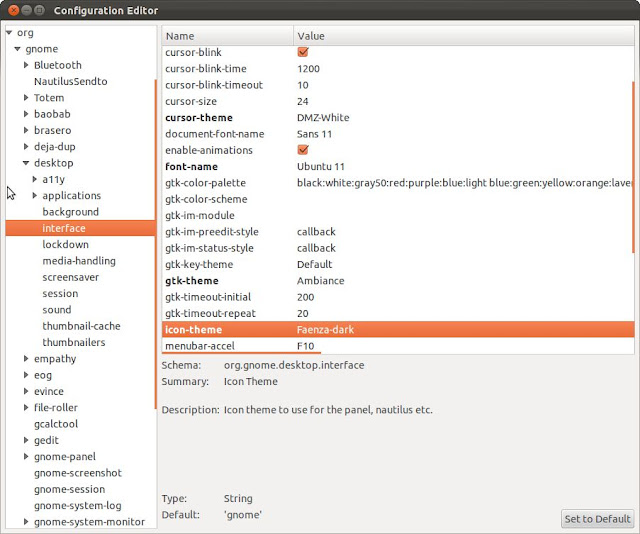Expand the eog tree node
Image resolution: width=640 pixels, height=534 pixels.
[x=26, y=375]
